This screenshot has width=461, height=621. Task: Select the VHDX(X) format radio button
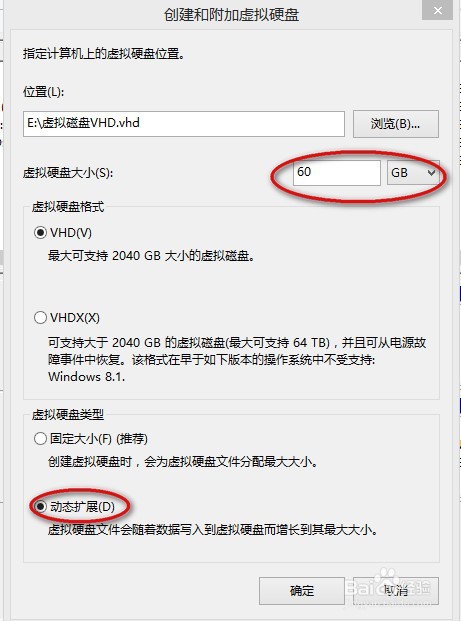40,318
